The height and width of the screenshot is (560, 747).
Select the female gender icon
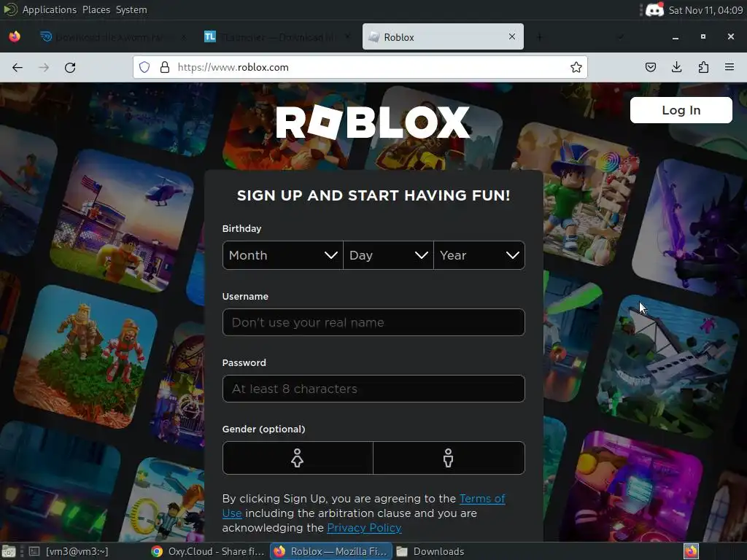pos(298,458)
